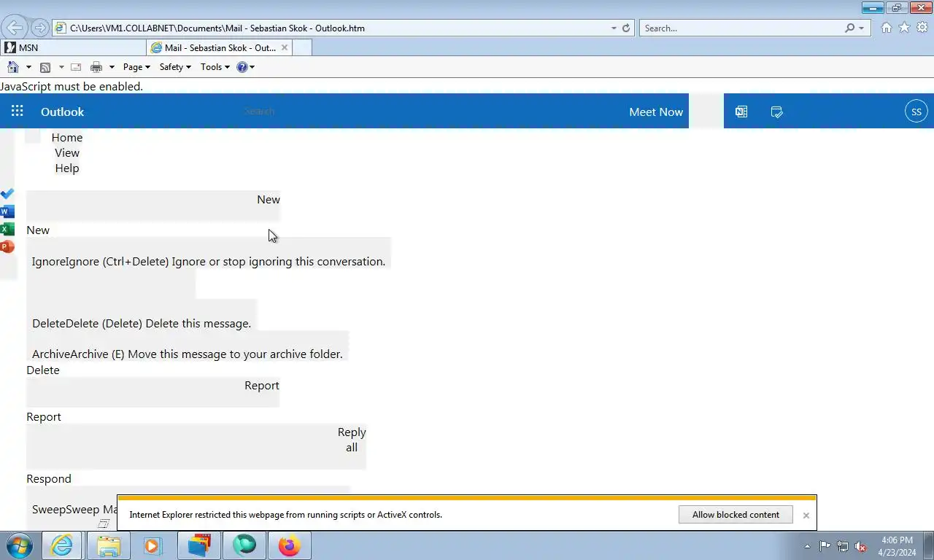Open the Page dropdown menu
Viewport: 934px width, 560px height.
pos(136,67)
